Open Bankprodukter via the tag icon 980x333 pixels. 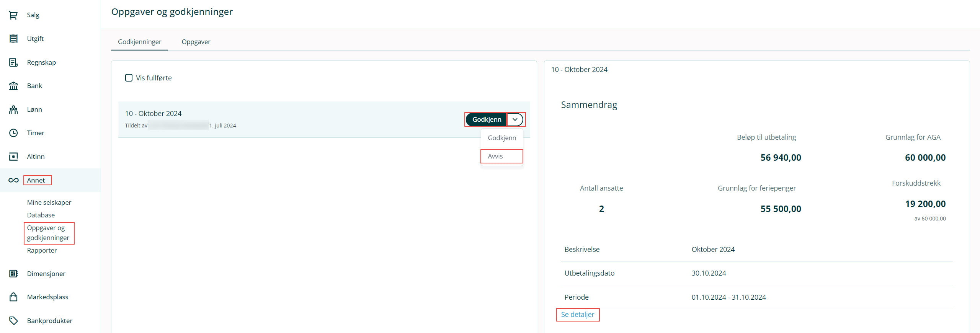13,321
